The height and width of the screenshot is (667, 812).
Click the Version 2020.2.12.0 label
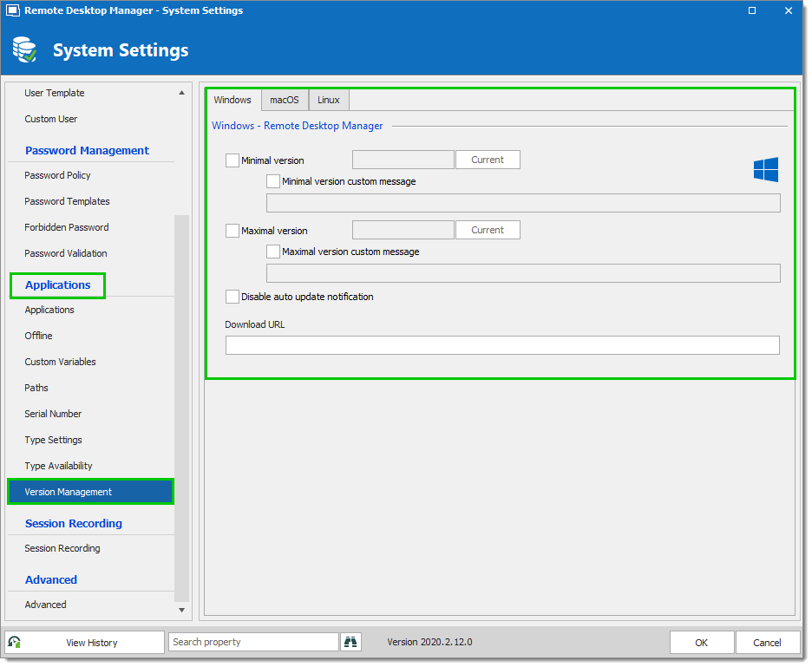tap(429, 642)
